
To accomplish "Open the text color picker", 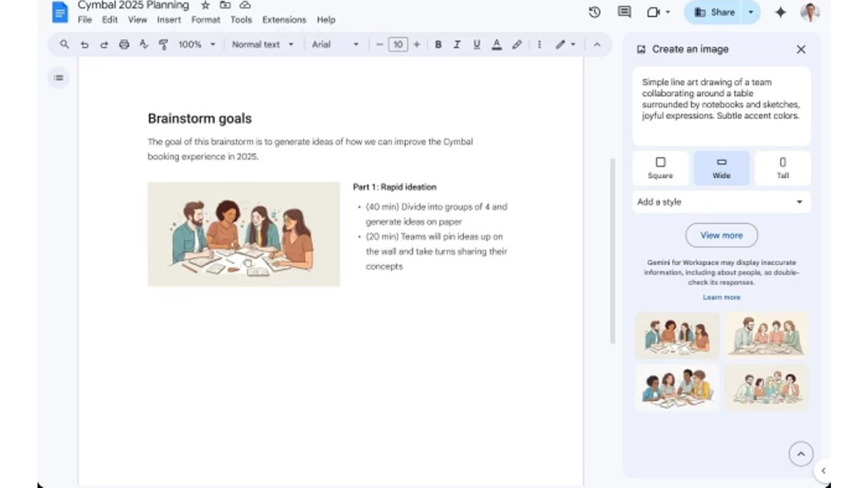I will coord(497,44).
